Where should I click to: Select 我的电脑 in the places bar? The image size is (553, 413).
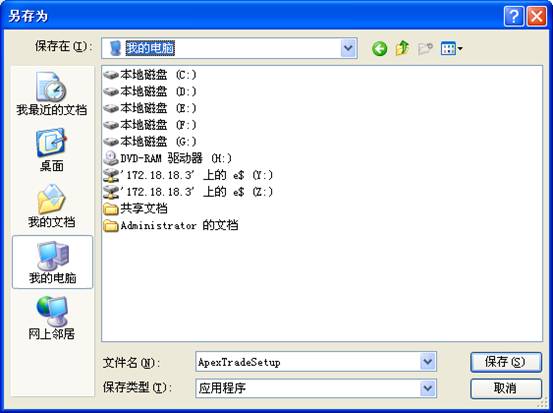click(x=52, y=262)
